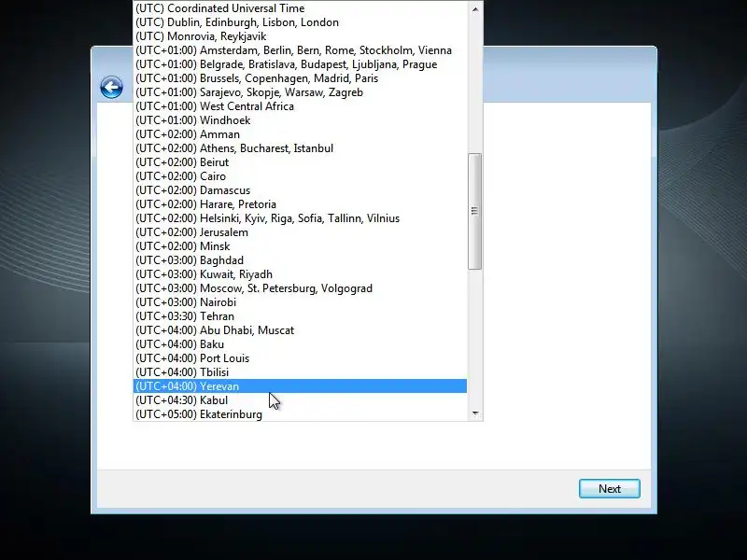The height and width of the screenshot is (560, 747).
Task: Choose (UTC) Monrovia, Reykjavik time zone
Action: pos(300,36)
